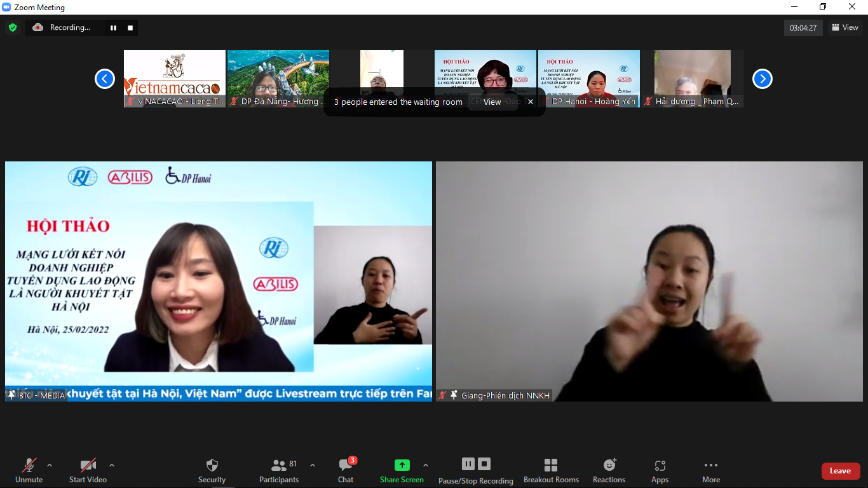The width and height of the screenshot is (868, 488).
Task: Click the recording cloud indicator icon
Action: (37, 27)
